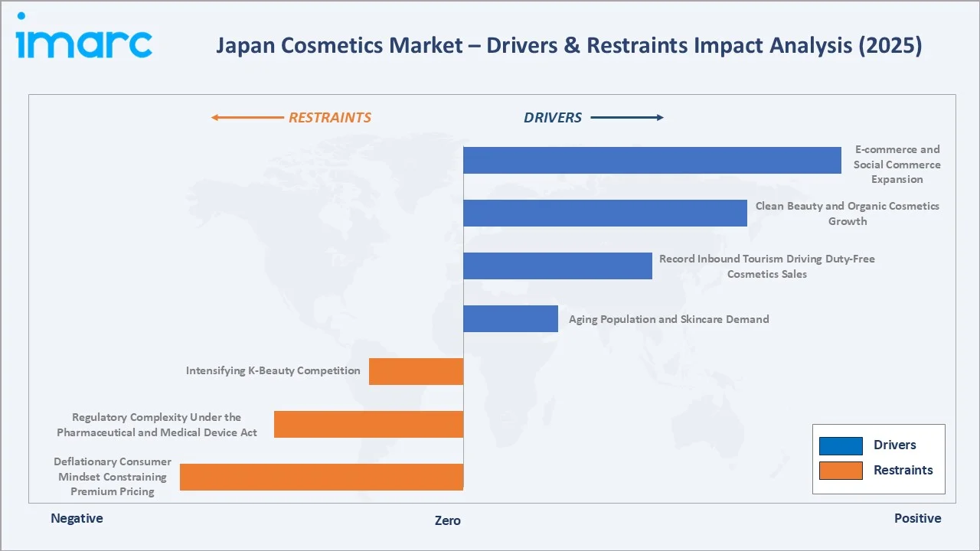Click the blue Drivers legend swatch

click(841, 445)
